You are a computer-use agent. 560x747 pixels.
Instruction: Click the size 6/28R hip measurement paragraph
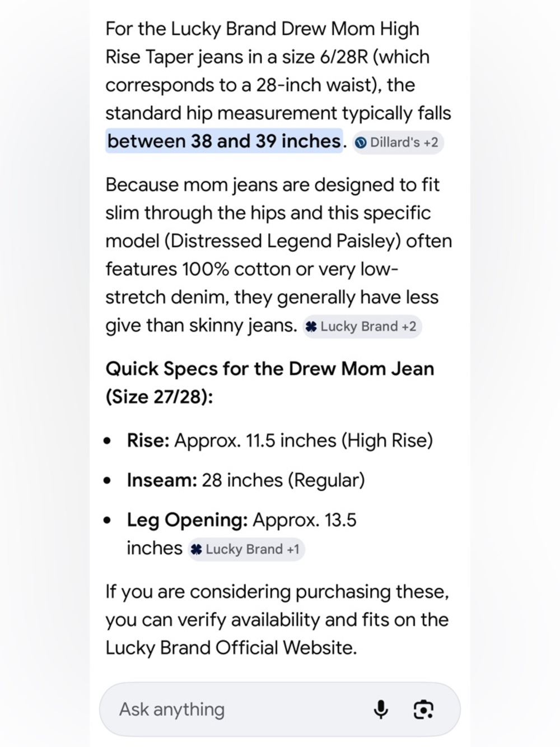pos(278,85)
